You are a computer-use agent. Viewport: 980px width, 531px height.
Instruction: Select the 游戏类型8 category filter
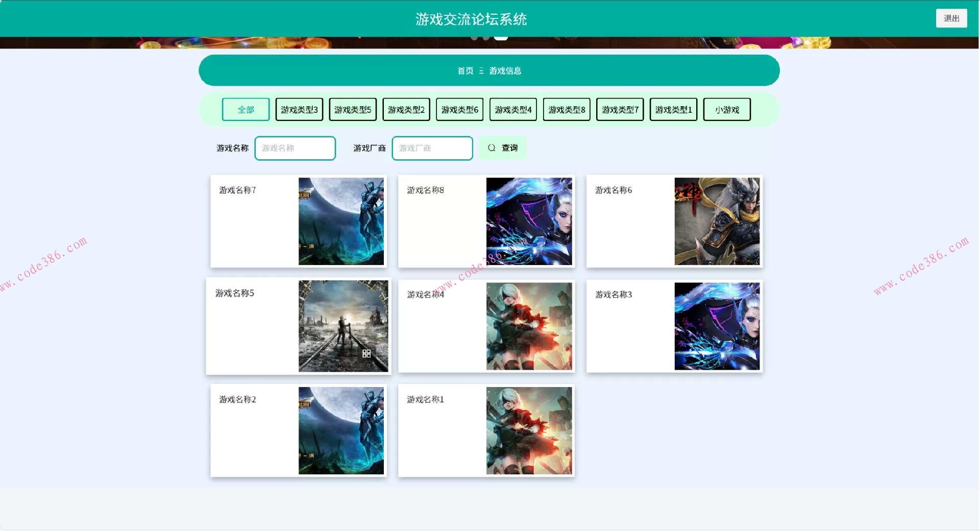567,109
